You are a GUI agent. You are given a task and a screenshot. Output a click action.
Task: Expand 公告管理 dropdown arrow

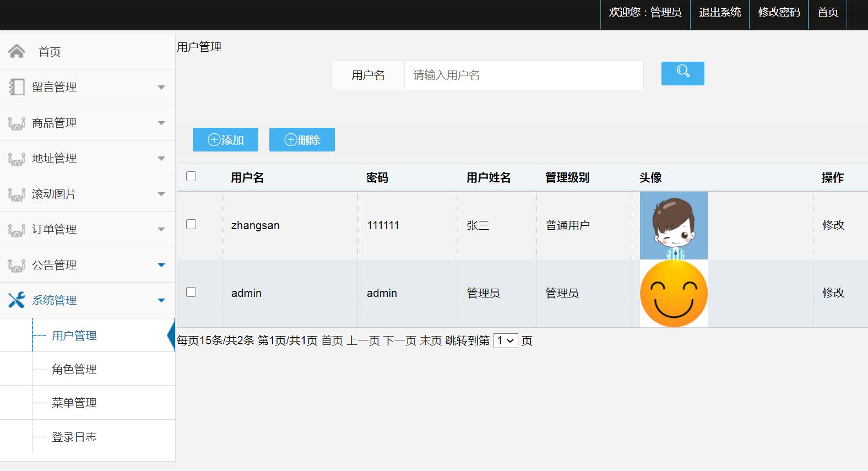161,265
